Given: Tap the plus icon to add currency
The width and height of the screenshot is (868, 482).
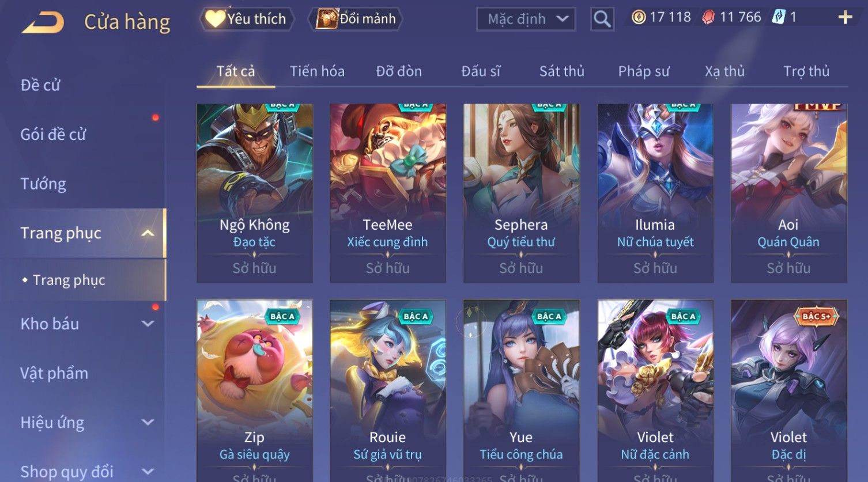Looking at the screenshot, I should tap(845, 18).
